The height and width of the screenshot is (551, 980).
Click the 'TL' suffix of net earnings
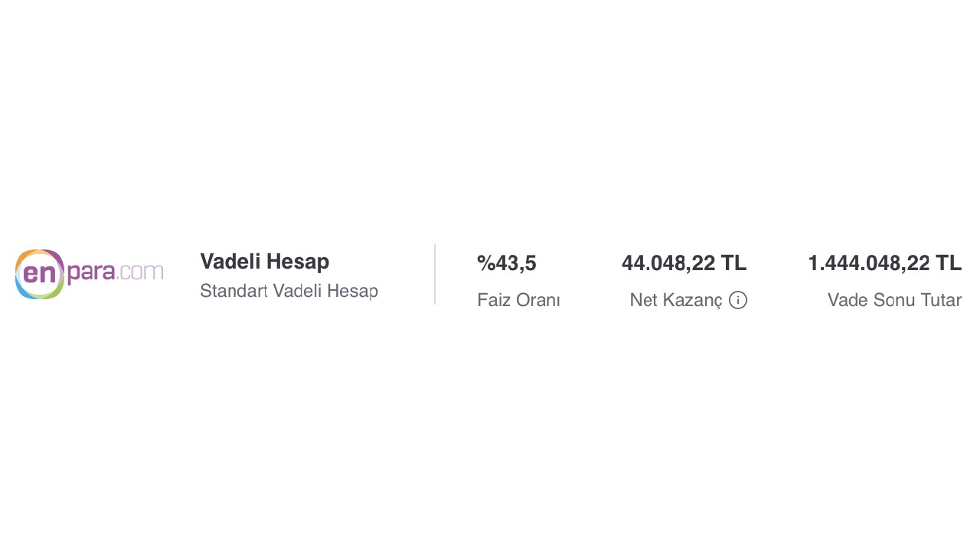[x=733, y=263]
